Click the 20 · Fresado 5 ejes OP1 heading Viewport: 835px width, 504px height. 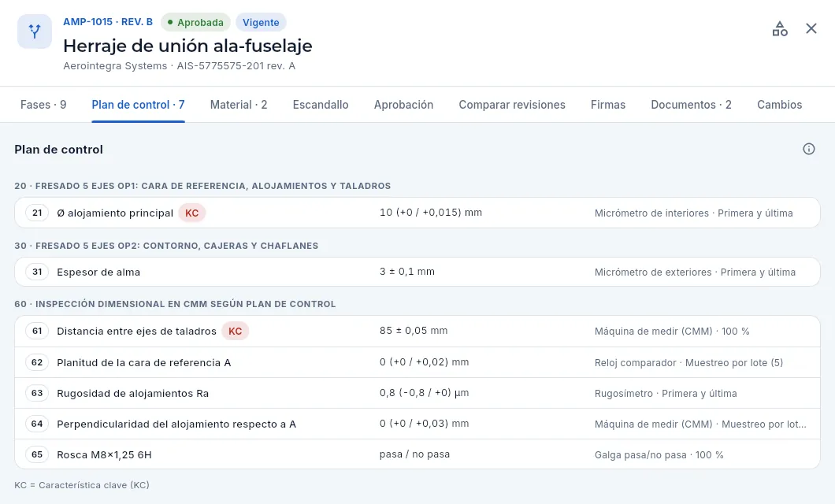202,186
